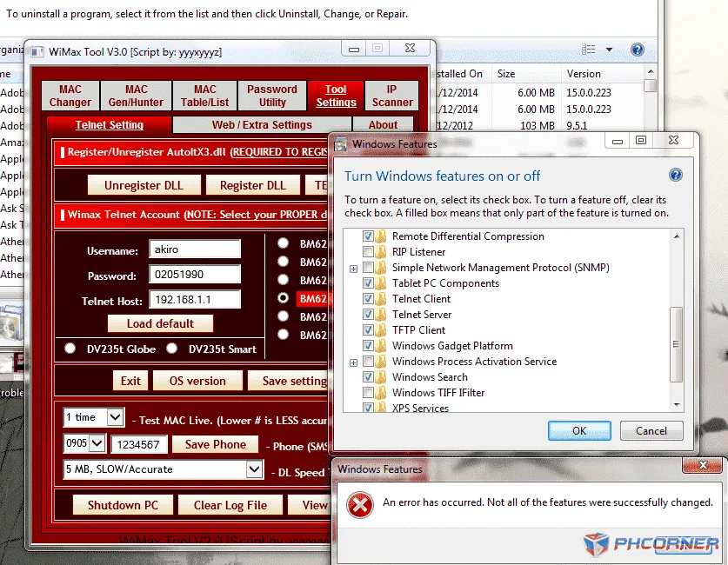Click the Password input field

click(195, 274)
